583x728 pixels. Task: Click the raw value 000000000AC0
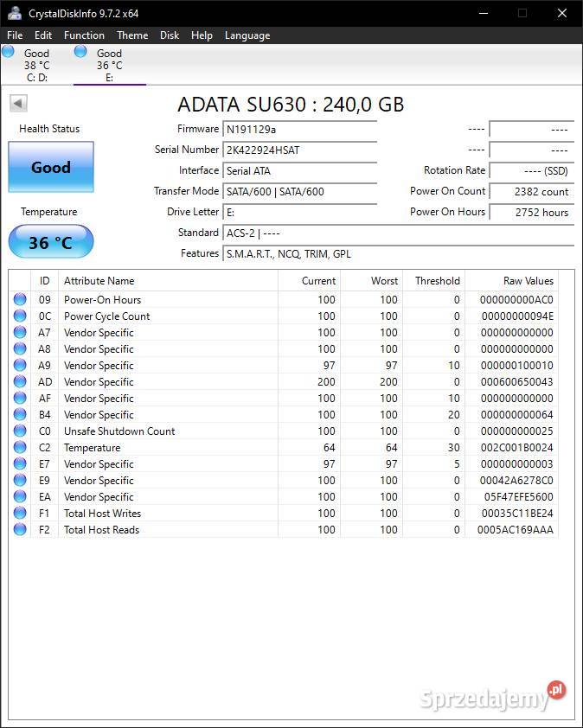[x=516, y=300]
